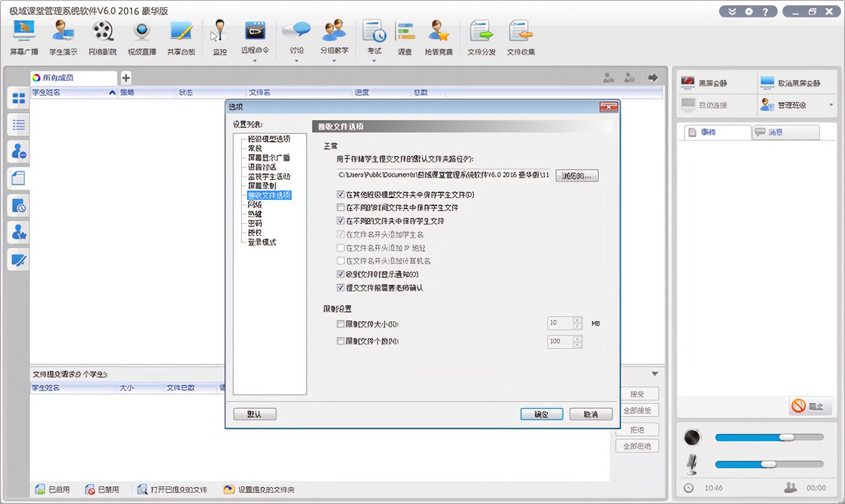Click the file count 100 spinner arrows
845x504 pixels.
coord(578,341)
